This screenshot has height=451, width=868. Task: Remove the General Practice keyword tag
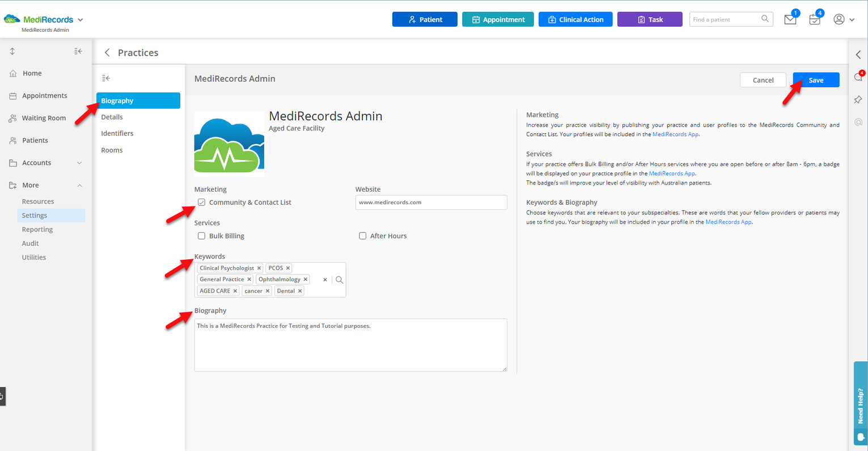[x=249, y=280]
